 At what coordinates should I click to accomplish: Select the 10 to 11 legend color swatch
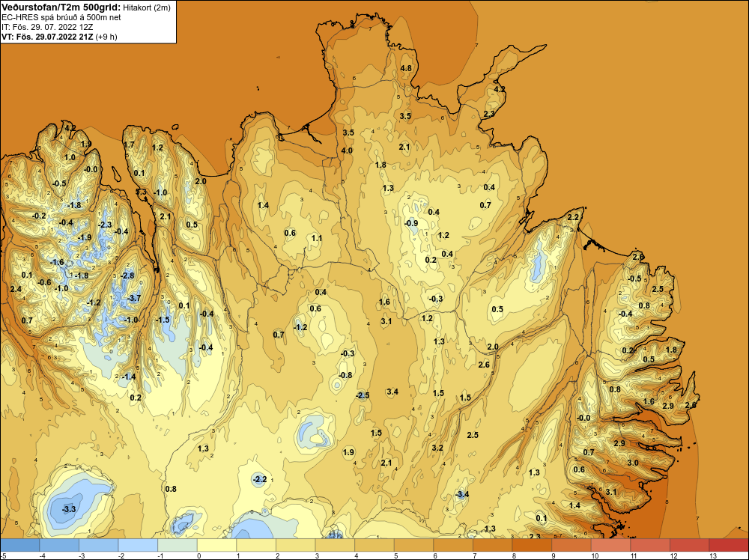point(610,545)
